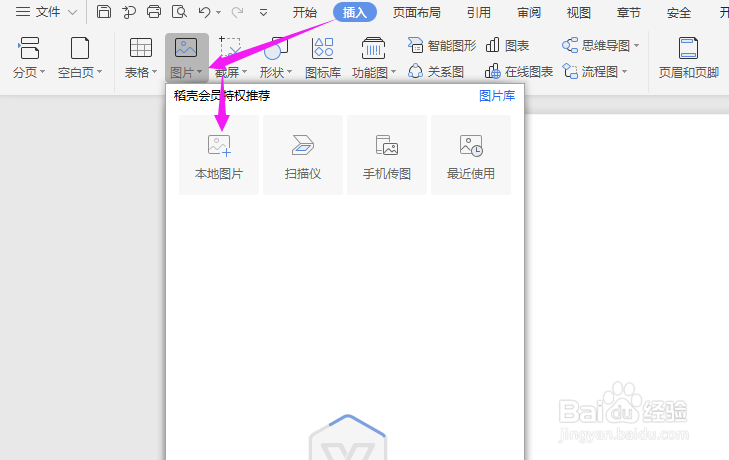Expand the 思维导图 dropdown arrow
729x460 pixels.
(636, 46)
